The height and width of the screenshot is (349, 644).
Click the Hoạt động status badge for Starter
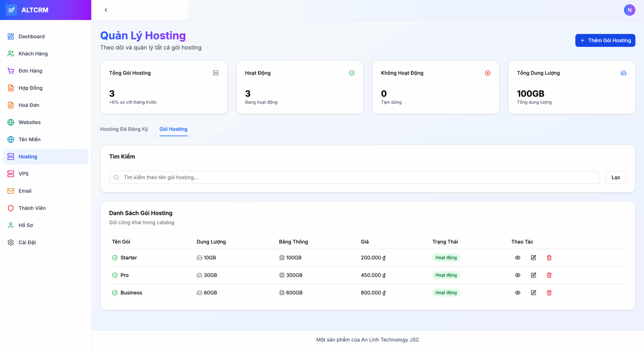coord(446,257)
